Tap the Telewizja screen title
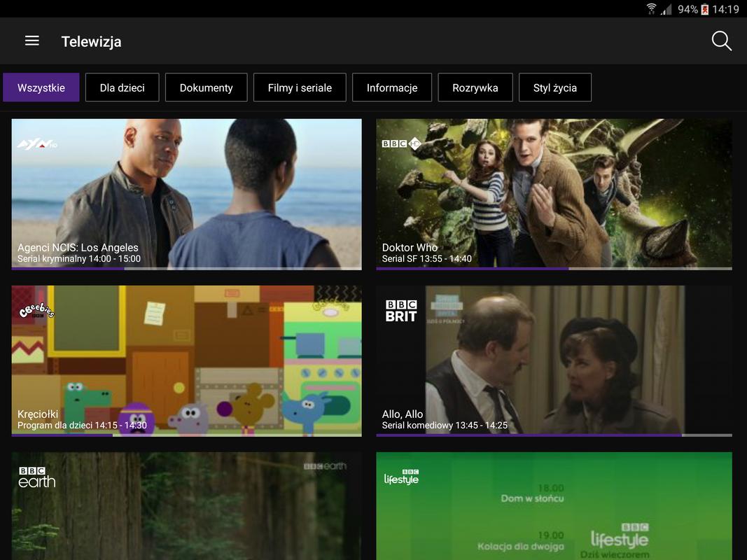This screenshot has width=747, height=560. tap(92, 42)
